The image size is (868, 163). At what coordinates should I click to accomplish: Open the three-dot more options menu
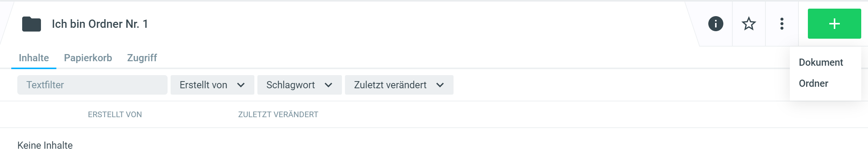point(782,24)
